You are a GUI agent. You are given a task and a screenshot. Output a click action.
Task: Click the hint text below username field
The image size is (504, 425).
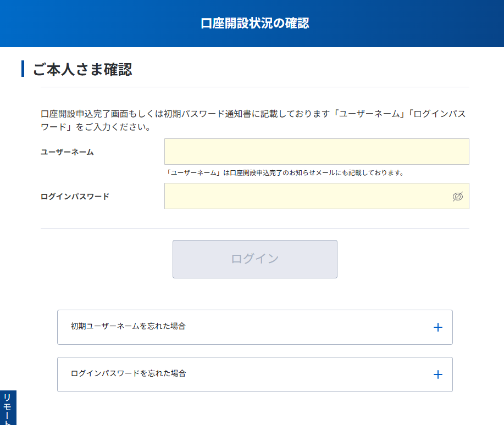pyautogui.click(x=284, y=173)
